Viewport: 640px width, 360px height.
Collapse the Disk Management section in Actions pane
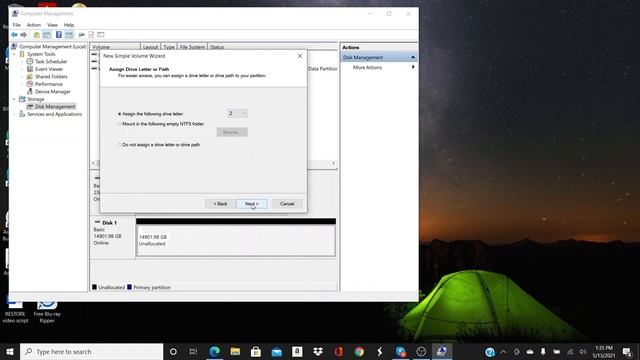[x=413, y=58]
